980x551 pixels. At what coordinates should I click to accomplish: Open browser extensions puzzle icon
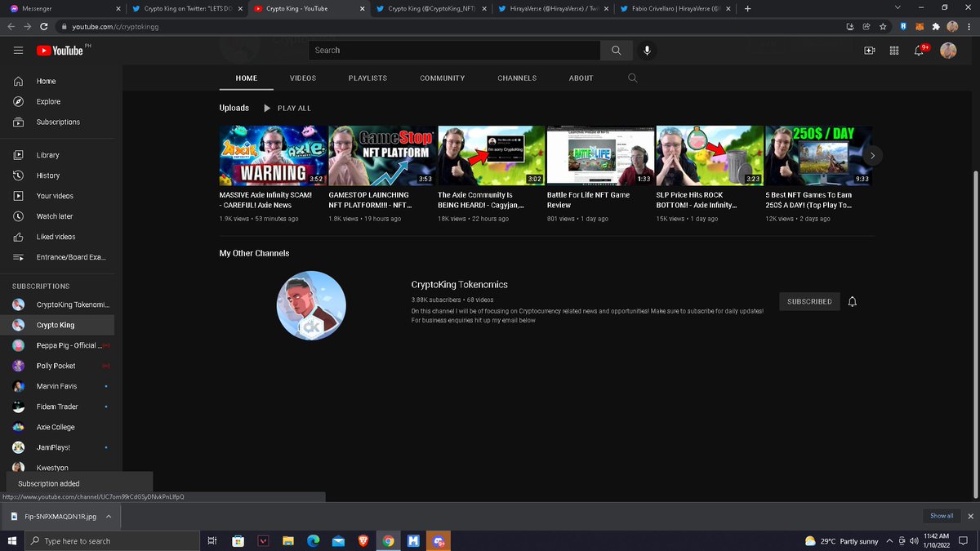click(935, 27)
